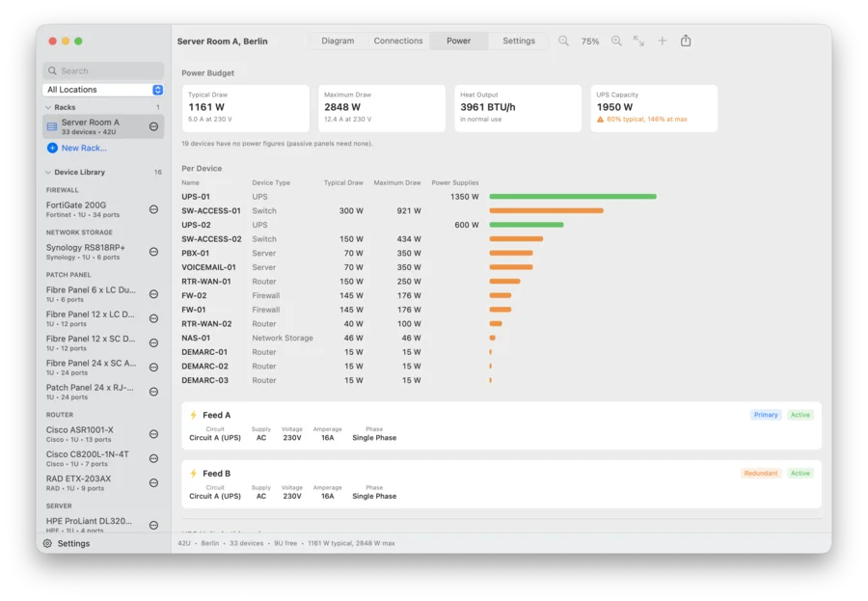The height and width of the screenshot is (601, 868).
Task: Open the 75% zoom level control
Action: 589,41
